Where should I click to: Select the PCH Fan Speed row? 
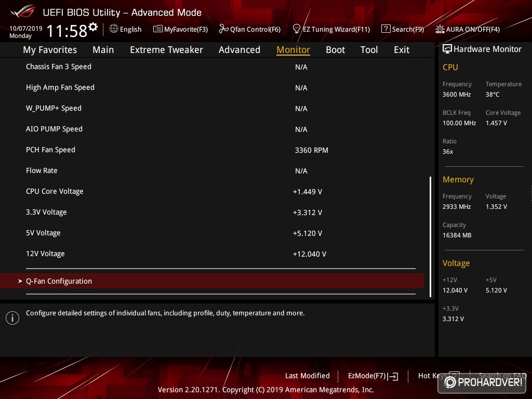coord(212,150)
